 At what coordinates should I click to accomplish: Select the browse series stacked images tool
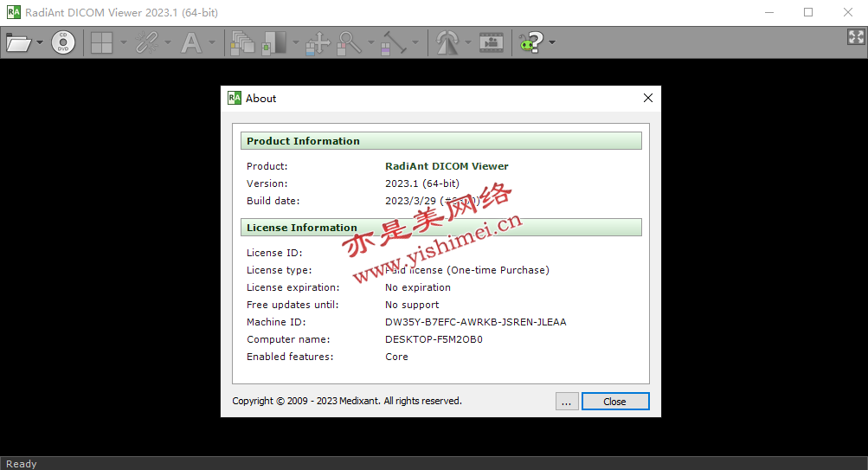[x=242, y=42]
